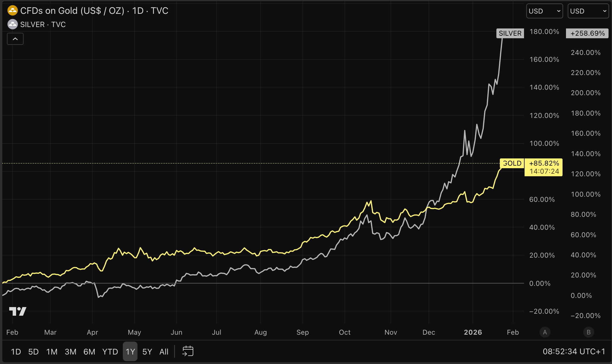Click the SILVER series label tag
612x364 pixels.
510,33
